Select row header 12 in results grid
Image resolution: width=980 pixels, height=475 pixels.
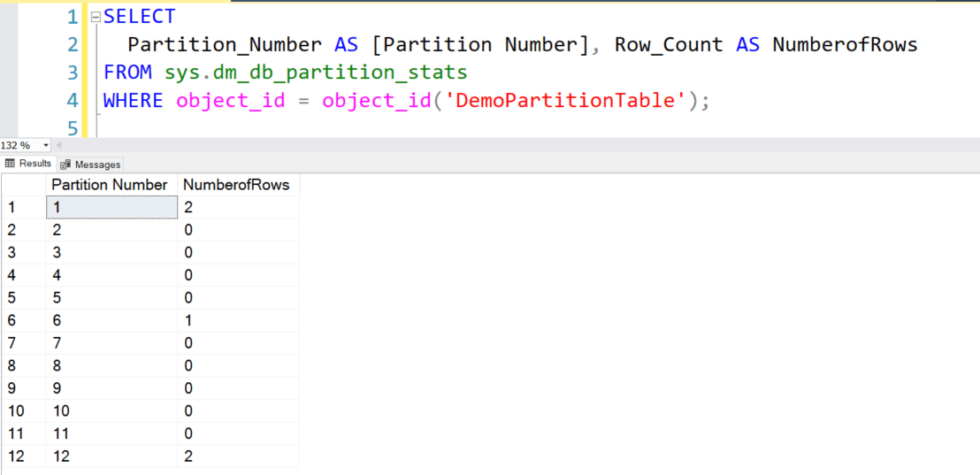point(23,456)
